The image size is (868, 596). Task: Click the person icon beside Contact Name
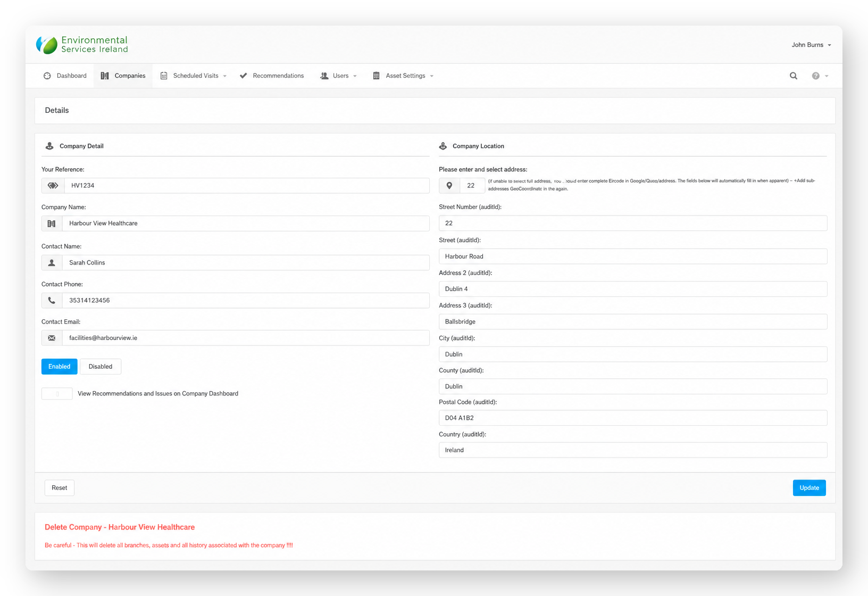(x=52, y=263)
